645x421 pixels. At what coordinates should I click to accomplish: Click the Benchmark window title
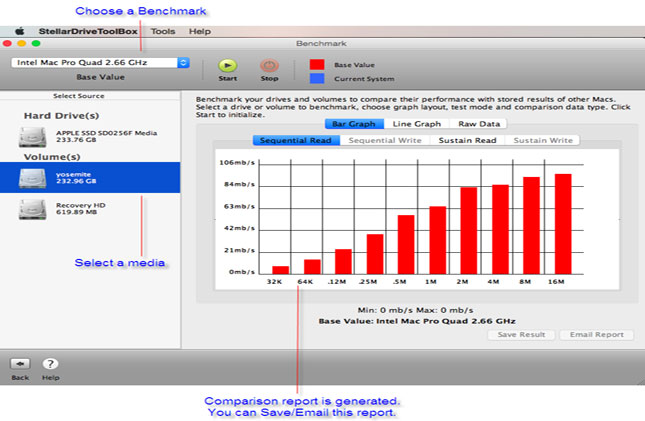321,43
